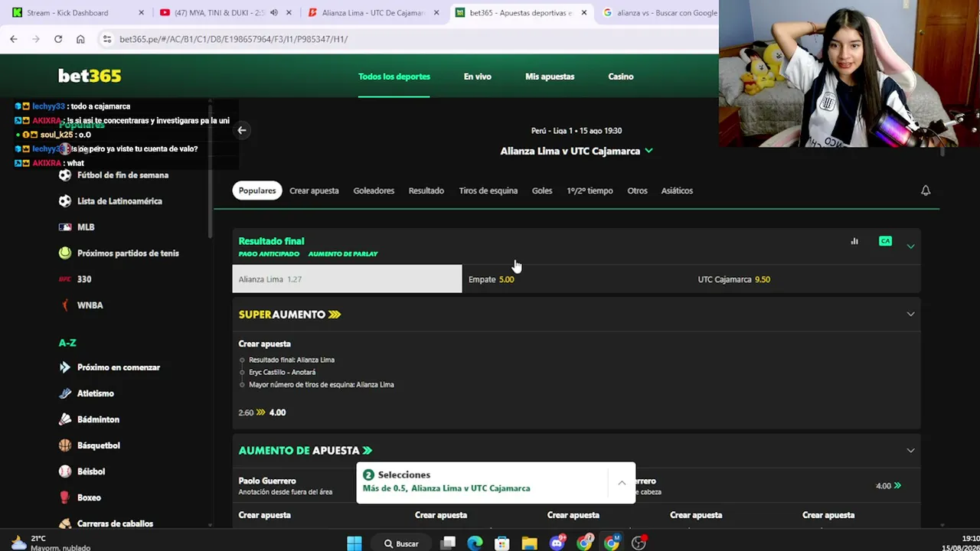Close the bet365 browser tab

click(x=584, y=13)
